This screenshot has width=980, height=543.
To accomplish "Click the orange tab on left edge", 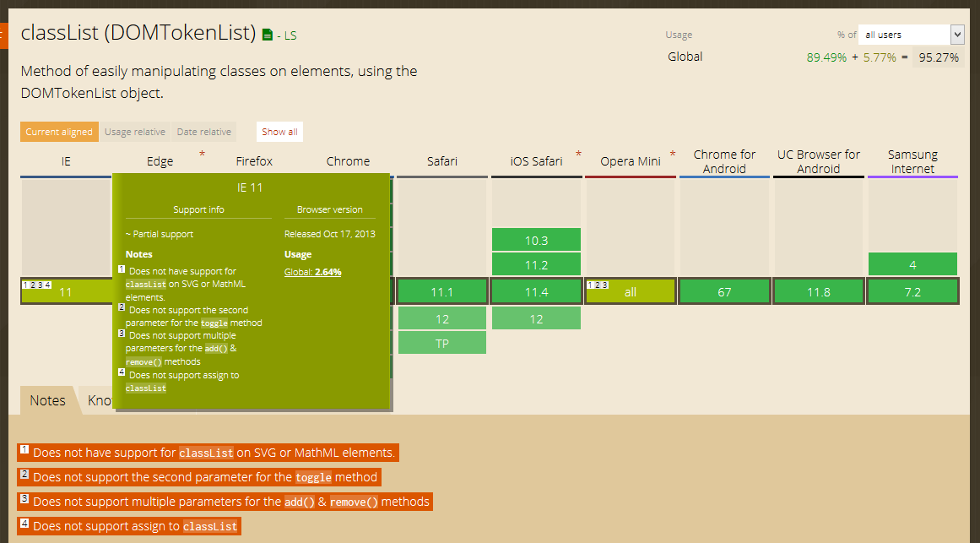I will click(3, 35).
